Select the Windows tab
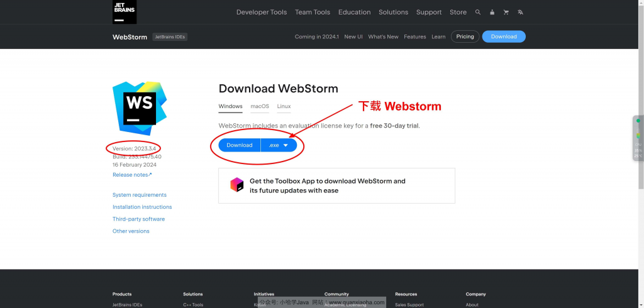The height and width of the screenshot is (308, 644). 230,106
